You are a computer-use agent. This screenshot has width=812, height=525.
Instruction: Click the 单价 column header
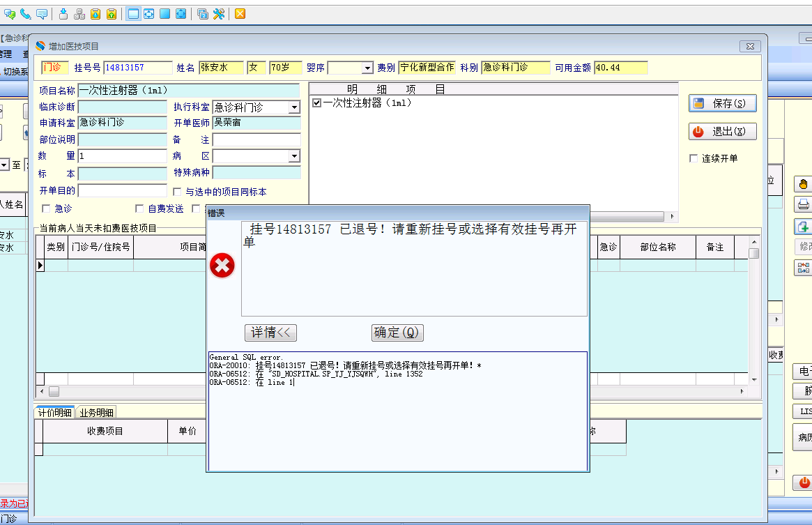(187, 431)
